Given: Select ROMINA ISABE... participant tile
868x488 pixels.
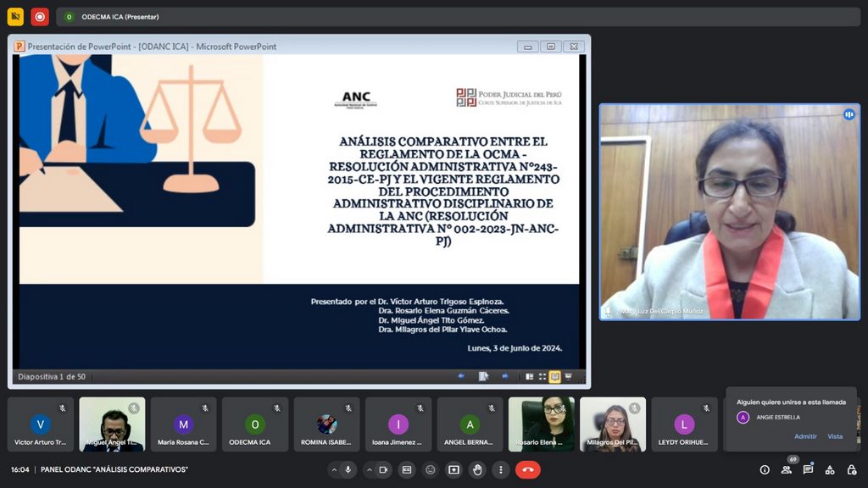Looking at the screenshot, I should tap(326, 424).
